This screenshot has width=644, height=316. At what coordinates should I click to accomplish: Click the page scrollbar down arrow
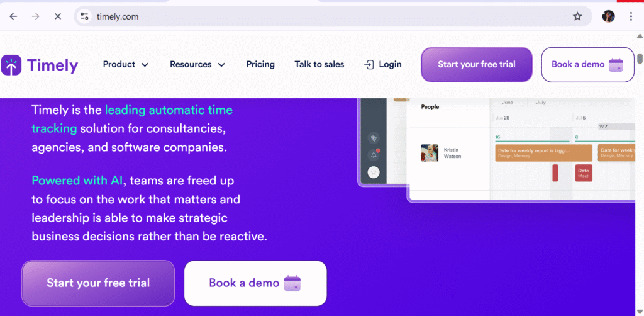640,312
